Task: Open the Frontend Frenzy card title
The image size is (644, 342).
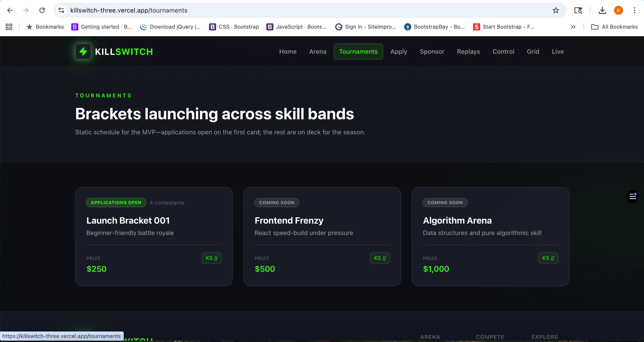Action: pyautogui.click(x=289, y=220)
